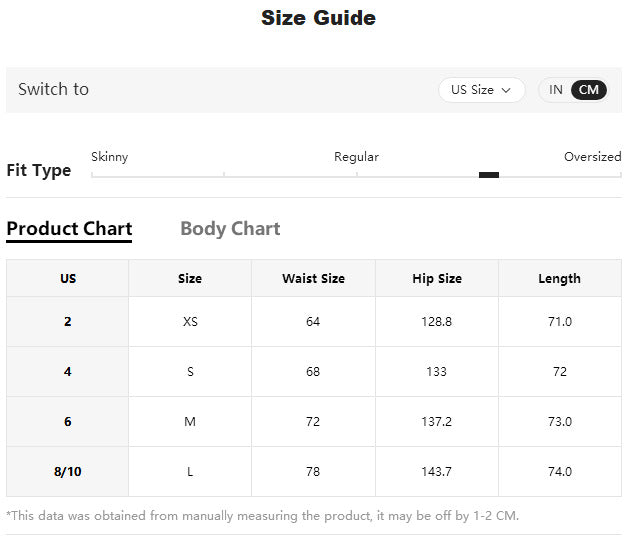Select US size 8/10 row cell
Screen dimensions: 629x536
pos(68,472)
